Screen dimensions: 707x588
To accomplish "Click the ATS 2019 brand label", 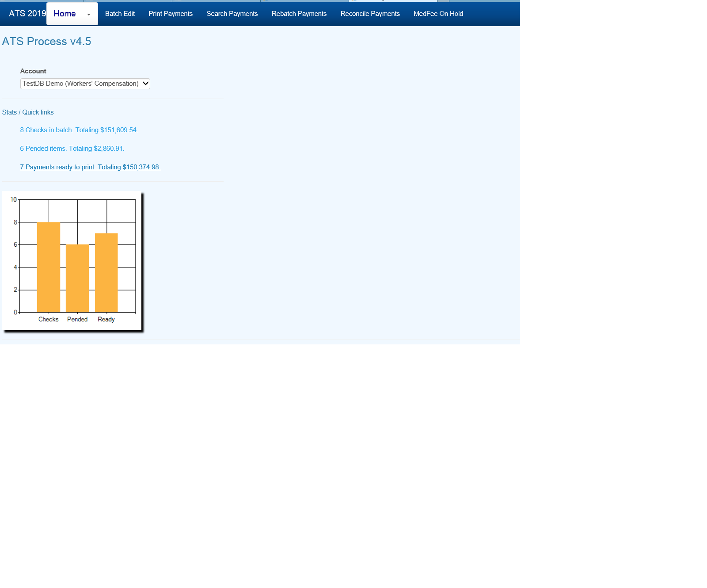I will [27, 14].
